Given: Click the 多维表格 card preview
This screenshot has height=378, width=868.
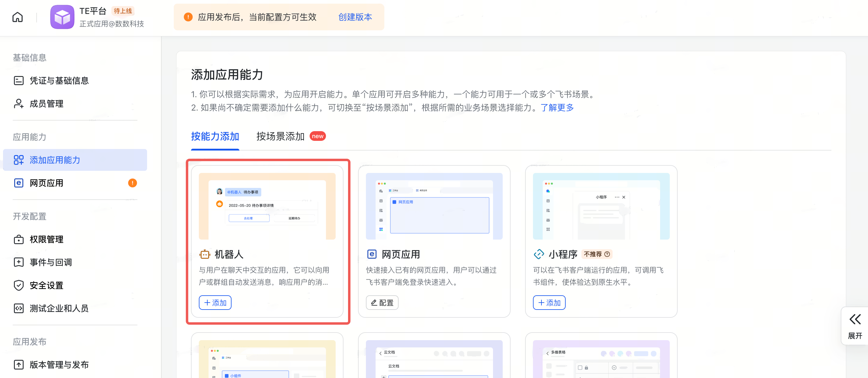Looking at the screenshot, I should pyautogui.click(x=601, y=359).
